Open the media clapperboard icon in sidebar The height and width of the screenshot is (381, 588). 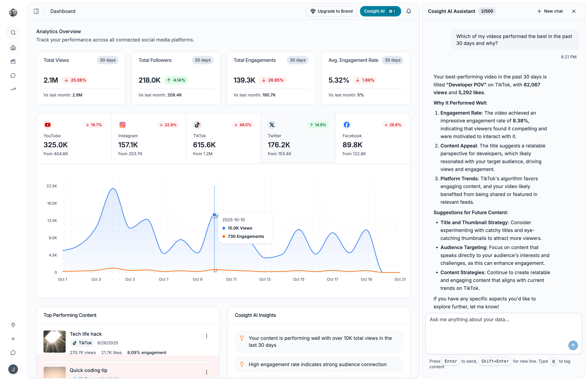(x=13, y=62)
